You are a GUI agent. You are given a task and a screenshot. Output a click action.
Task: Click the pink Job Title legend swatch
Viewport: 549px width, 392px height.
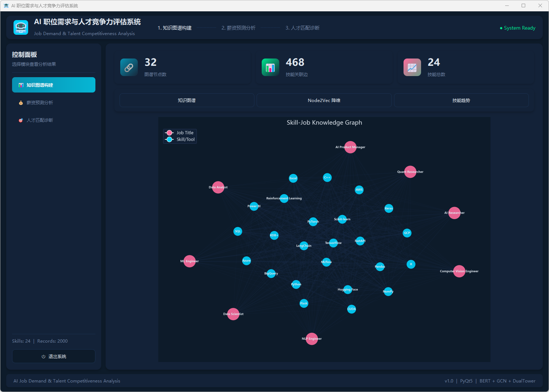click(x=169, y=133)
